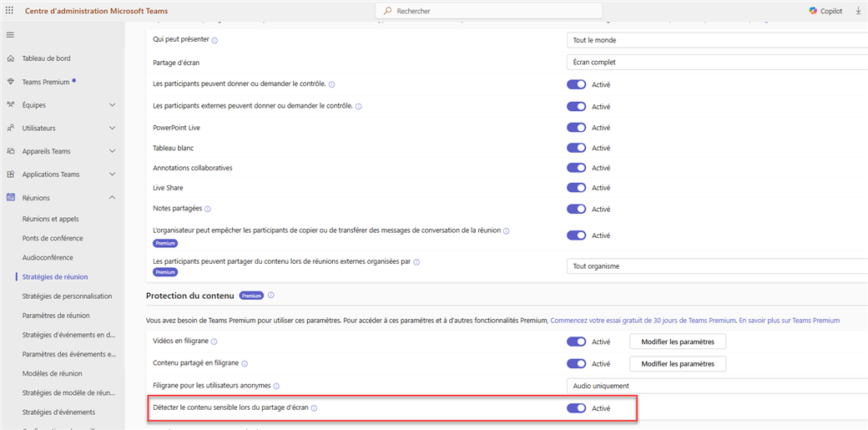868x430 pixels.
Task: Click the Rechercher search field
Action: tap(489, 11)
